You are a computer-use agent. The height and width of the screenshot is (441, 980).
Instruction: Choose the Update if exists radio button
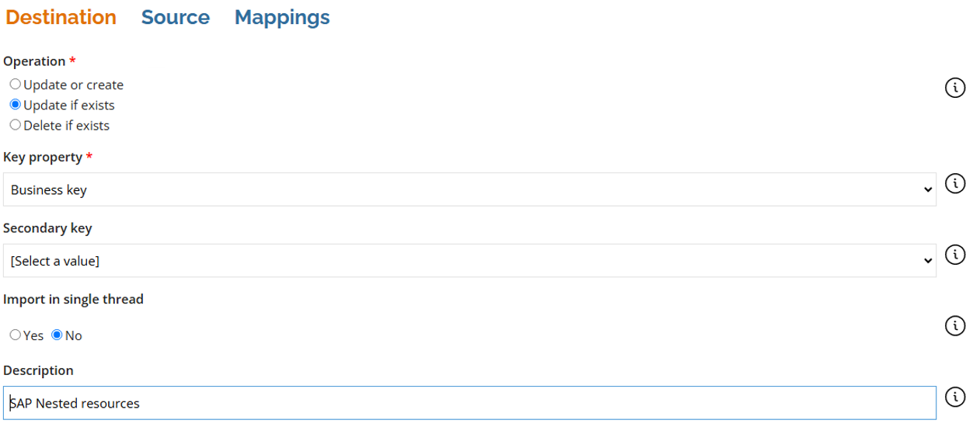(16, 105)
